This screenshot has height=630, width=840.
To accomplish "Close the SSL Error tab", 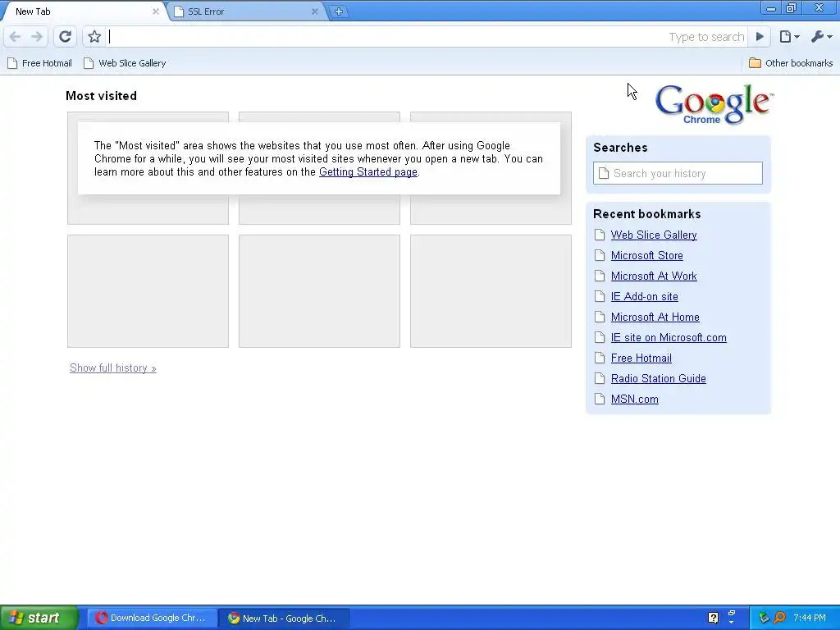I will pyautogui.click(x=314, y=11).
